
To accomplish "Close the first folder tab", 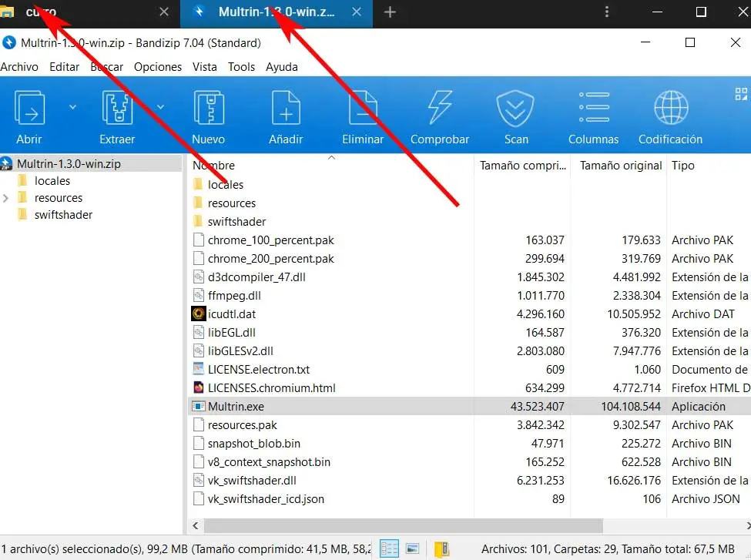I will pyautogui.click(x=164, y=12).
